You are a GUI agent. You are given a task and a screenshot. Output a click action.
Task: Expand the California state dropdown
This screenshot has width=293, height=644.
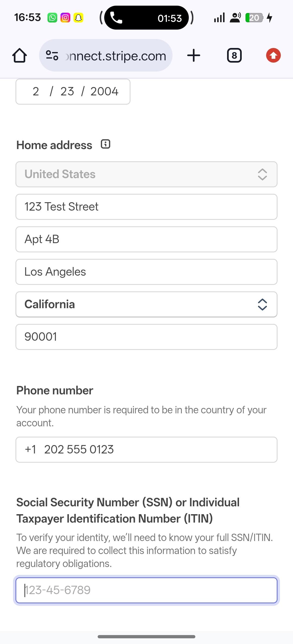(x=146, y=304)
